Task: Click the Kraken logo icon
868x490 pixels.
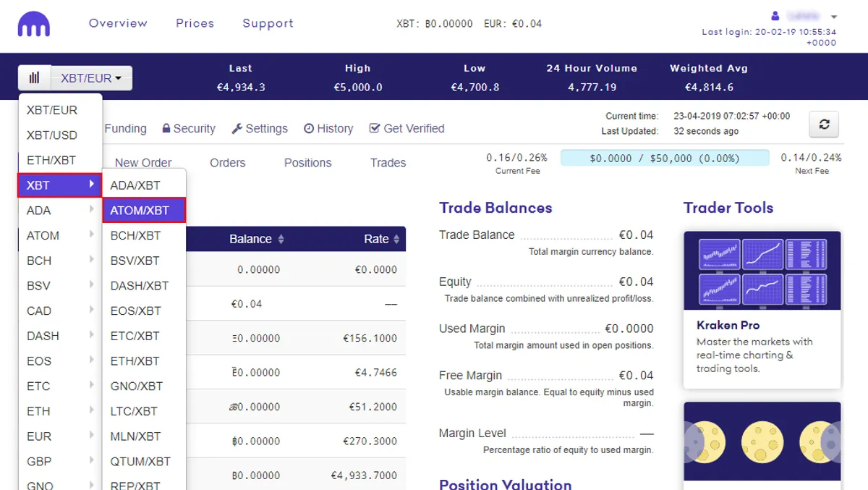Action: (x=35, y=25)
